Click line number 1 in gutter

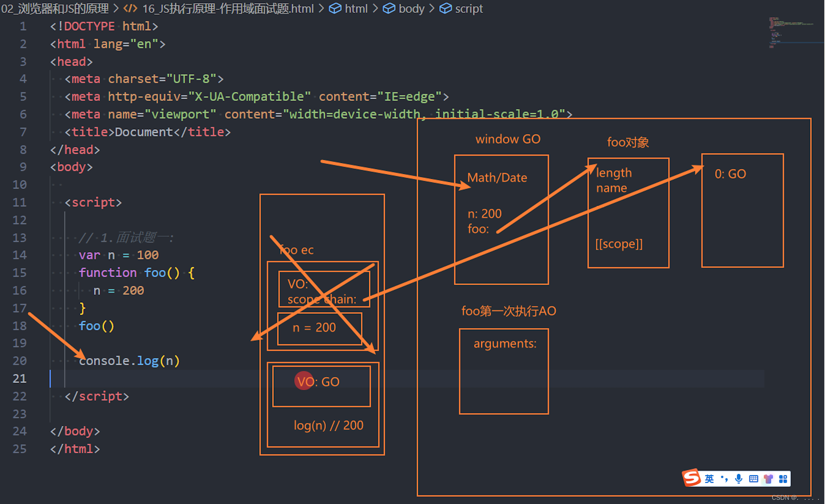[23, 26]
